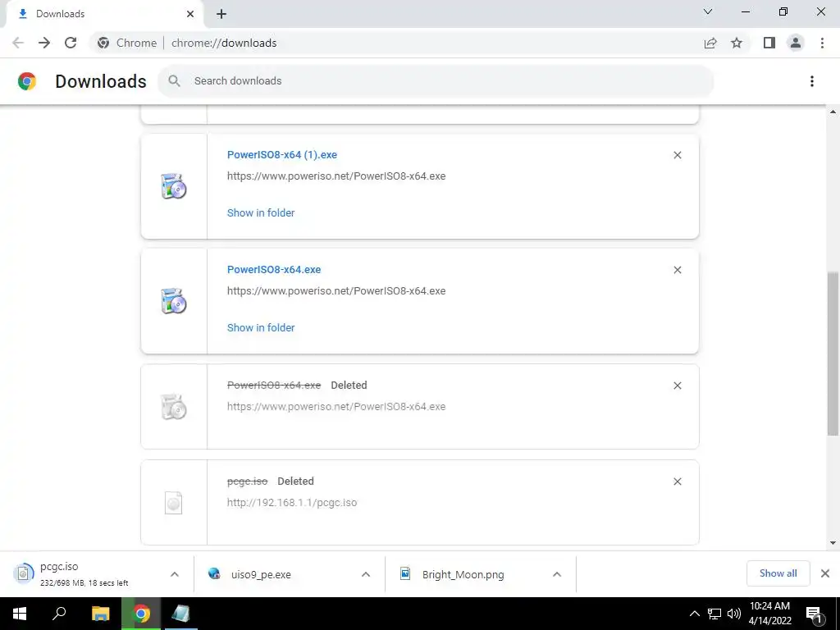Open a new tab

click(x=221, y=14)
